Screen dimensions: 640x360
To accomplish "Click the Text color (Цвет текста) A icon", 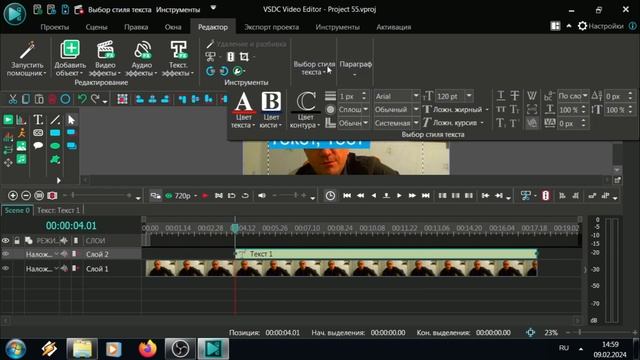I will click(243, 102).
